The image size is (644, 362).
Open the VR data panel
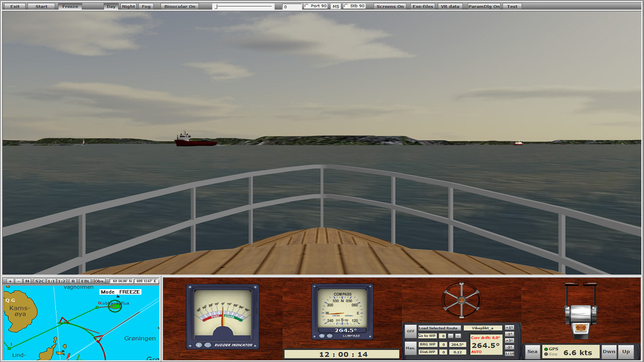click(450, 6)
